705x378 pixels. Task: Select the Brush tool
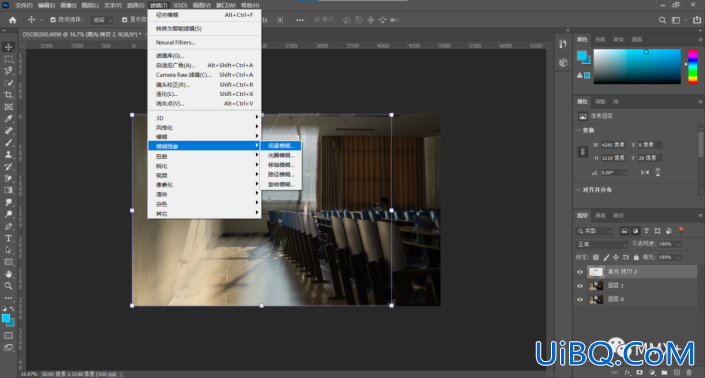coord(9,142)
